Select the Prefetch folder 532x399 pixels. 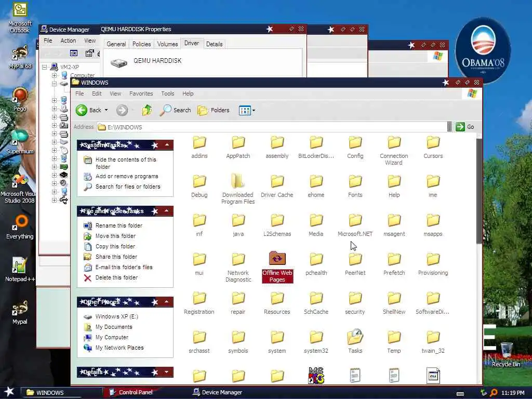tap(394, 264)
